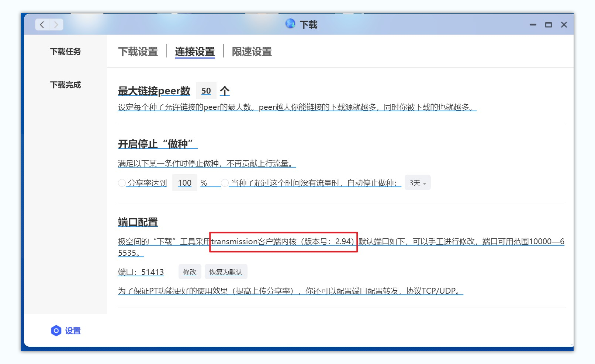The image size is (595, 364).
Task: Click the 恢复为默认 button
Action: 226,272
